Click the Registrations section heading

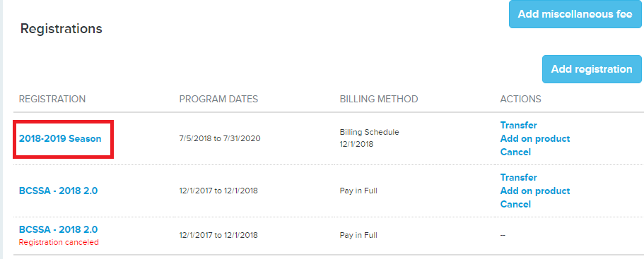tap(62, 29)
